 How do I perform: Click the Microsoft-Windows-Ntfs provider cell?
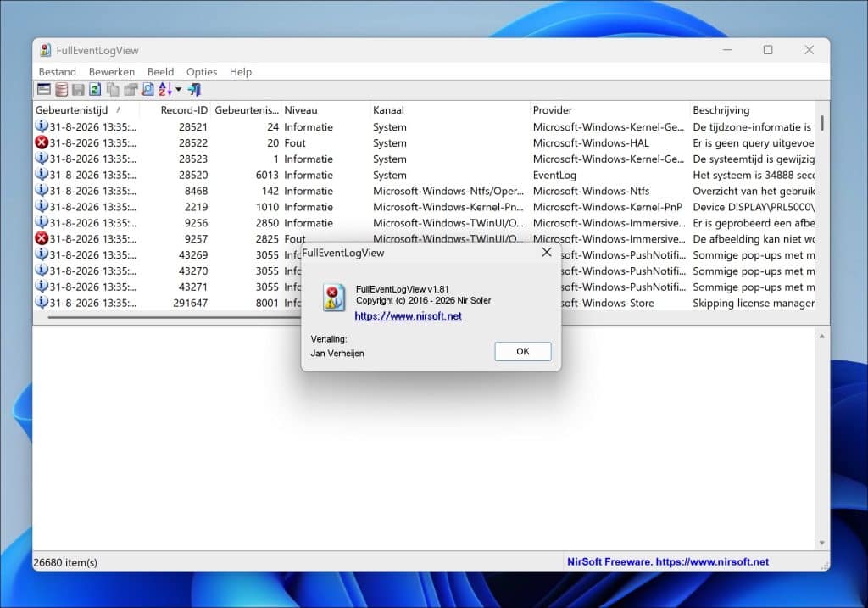click(x=591, y=191)
